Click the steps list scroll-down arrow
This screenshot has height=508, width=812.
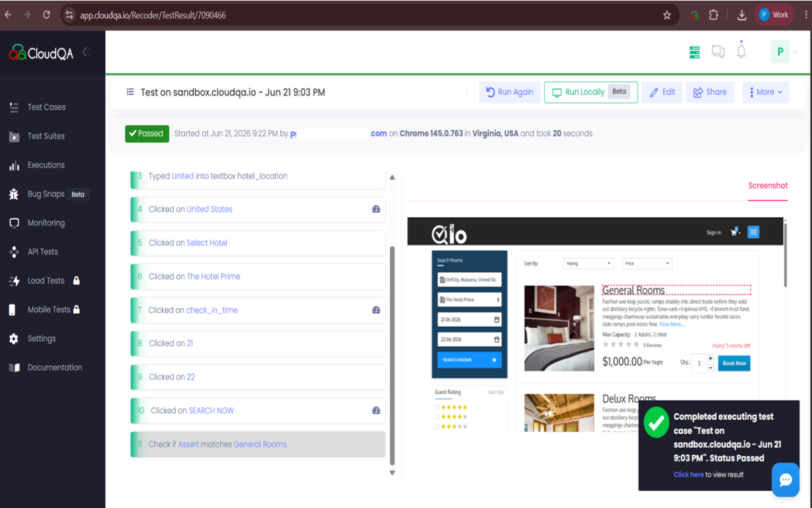[392, 472]
